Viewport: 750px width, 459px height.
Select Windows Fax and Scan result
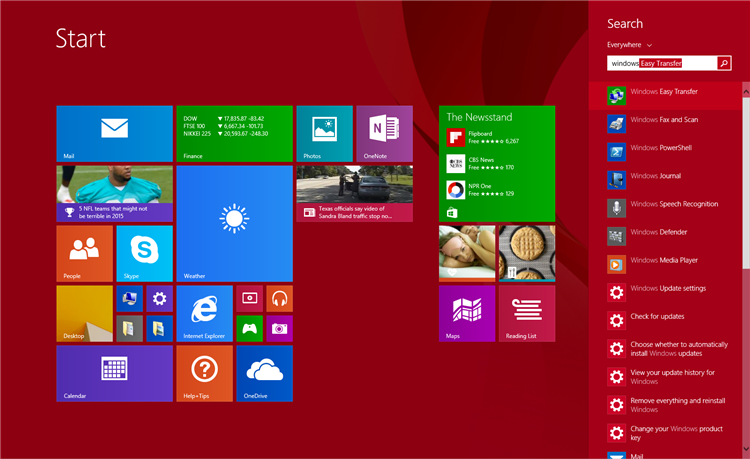[x=665, y=124]
